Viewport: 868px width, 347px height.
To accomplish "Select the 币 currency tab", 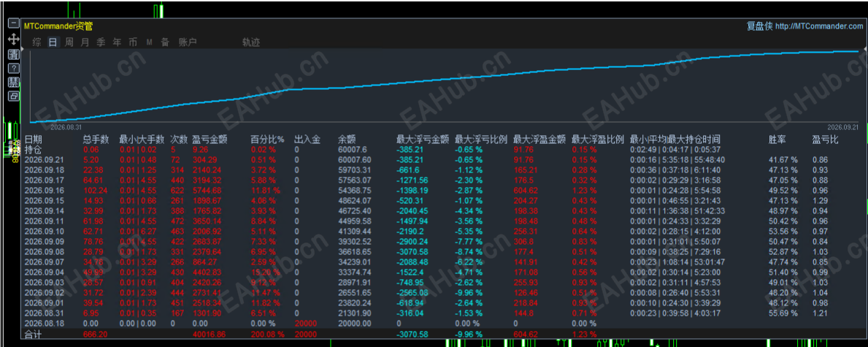I will point(133,42).
